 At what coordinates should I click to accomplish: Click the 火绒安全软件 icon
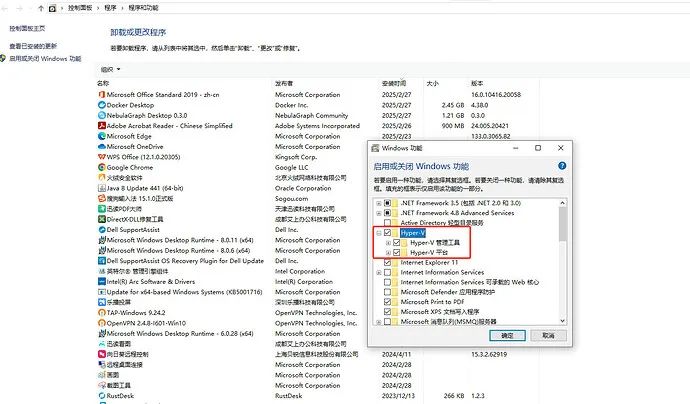pos(102,178)
